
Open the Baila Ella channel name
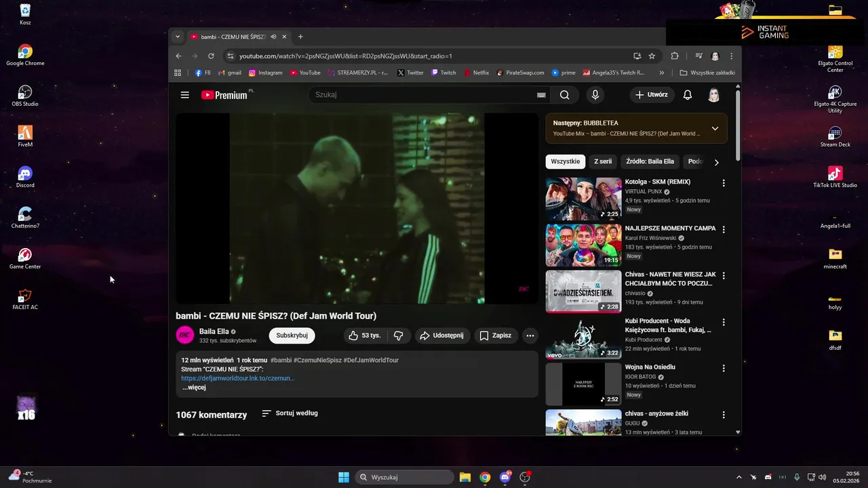click(214, 331)
